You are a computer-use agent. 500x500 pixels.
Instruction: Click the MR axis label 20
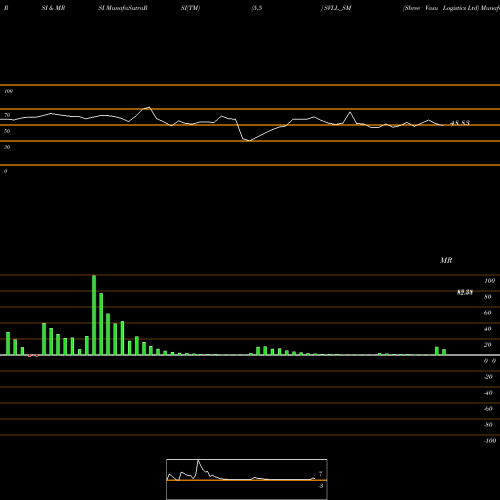(x=488, y=345)
